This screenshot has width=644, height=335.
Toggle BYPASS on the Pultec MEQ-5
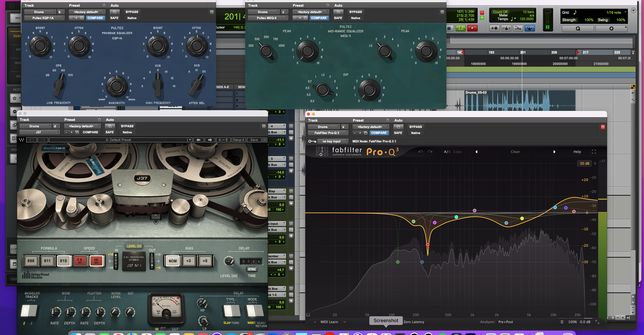pyautogui.click(x=356, y=12)
